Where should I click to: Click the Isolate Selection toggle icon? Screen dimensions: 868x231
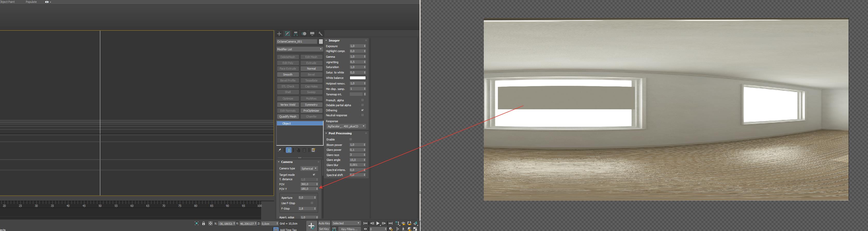coord(197,223)
